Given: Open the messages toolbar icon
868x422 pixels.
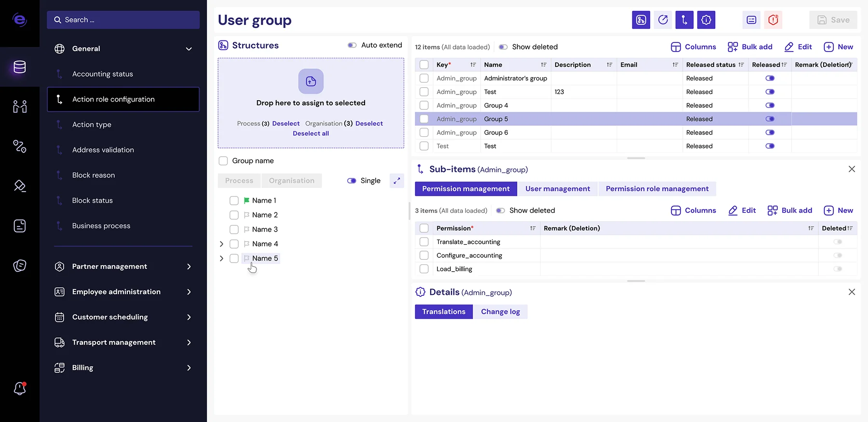Looking at the screenshot, I should click(751, 20).
